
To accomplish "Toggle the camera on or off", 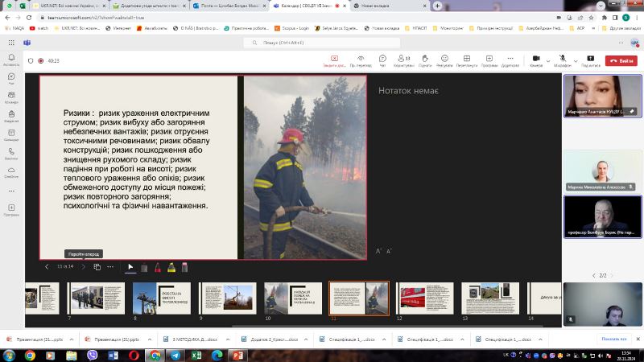I will (x=536, y=61).
